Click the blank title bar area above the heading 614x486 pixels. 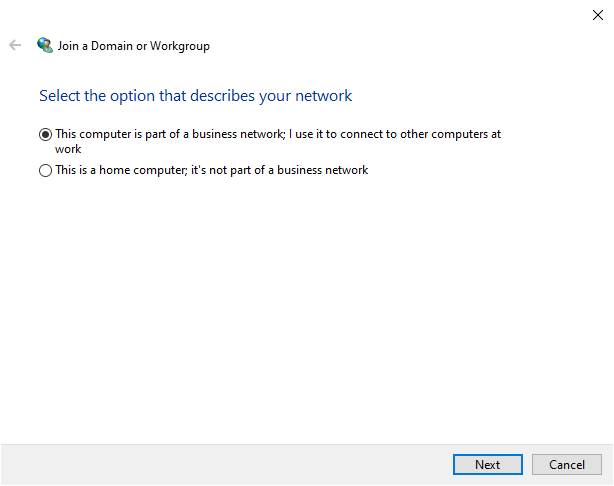point(300,15)
